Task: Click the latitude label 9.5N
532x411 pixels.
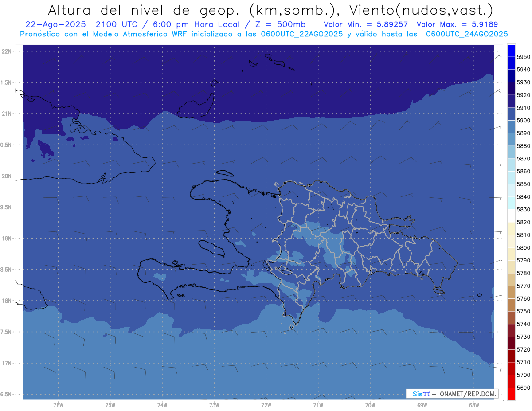Action: 7,207
